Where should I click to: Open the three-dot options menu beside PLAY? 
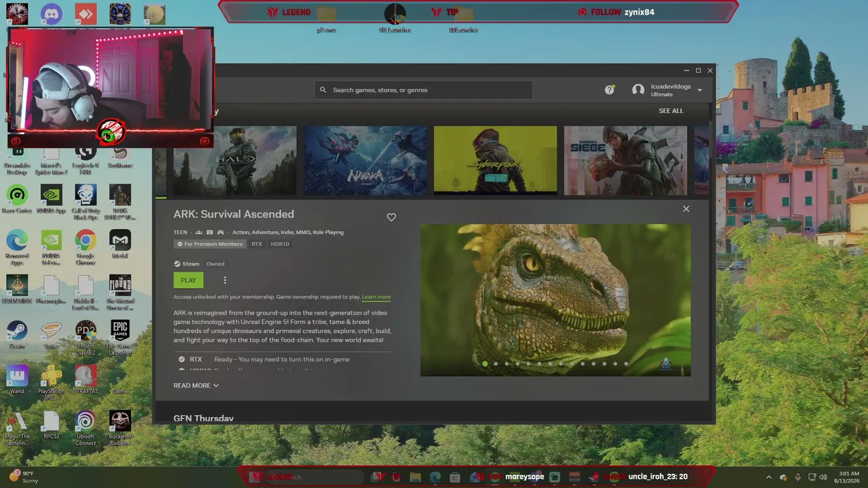[x=225, y=280]
